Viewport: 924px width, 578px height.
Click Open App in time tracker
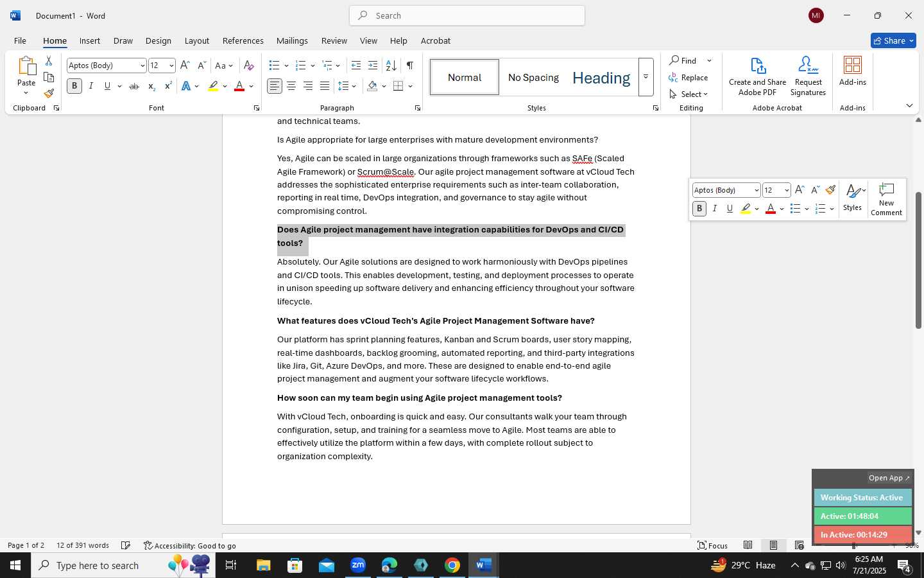(889, 478)
